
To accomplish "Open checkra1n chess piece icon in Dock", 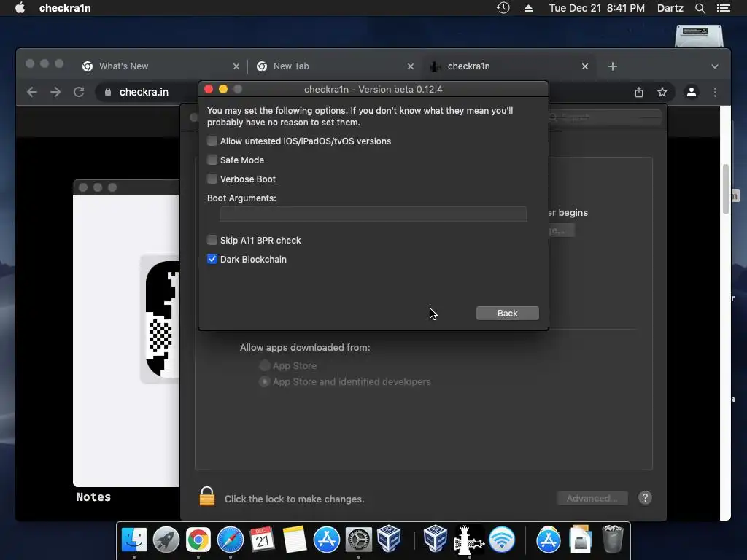I will tap(469, 540).
